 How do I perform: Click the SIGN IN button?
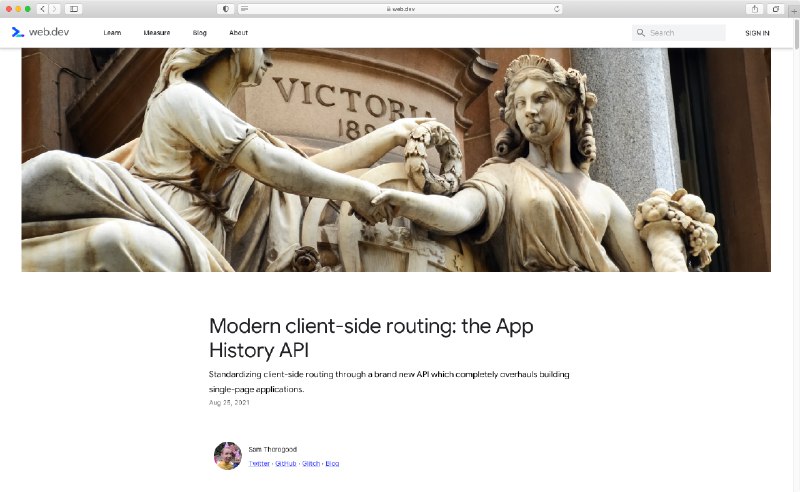click(757, 33)
